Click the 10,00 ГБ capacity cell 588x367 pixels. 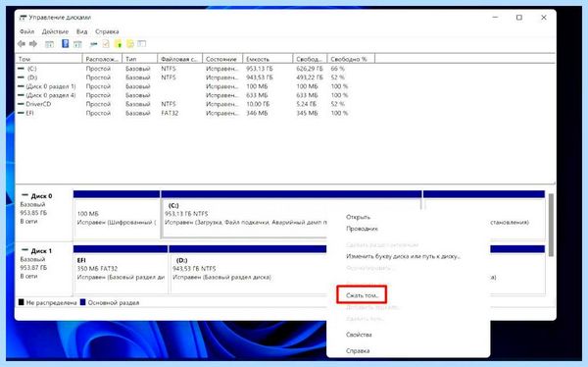coord(258,104)
